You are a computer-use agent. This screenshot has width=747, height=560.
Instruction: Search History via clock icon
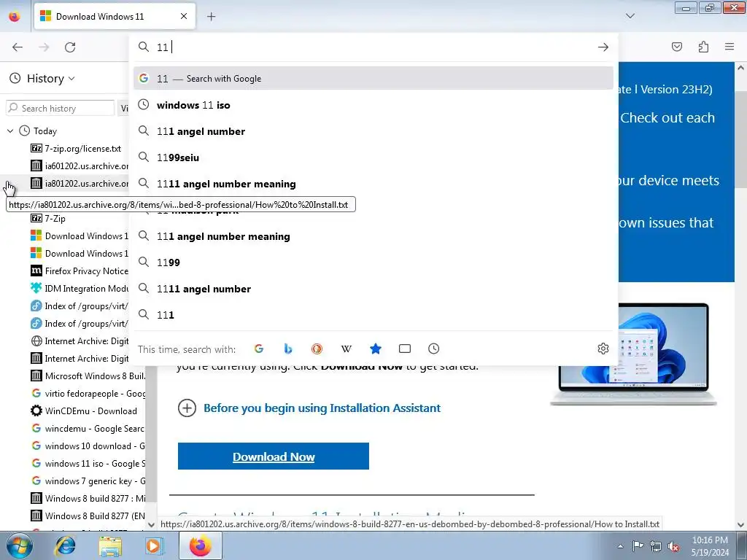tap(433, 349)
